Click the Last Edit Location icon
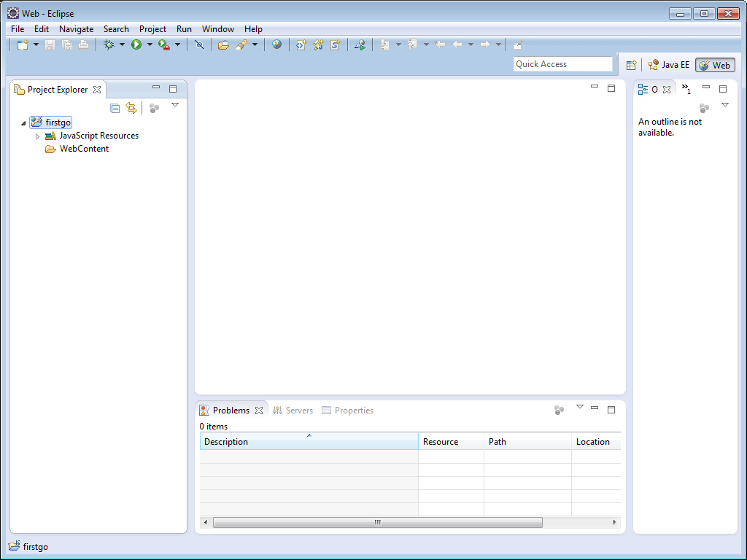This screenshot has width=747, height=560. click(440, 44)
